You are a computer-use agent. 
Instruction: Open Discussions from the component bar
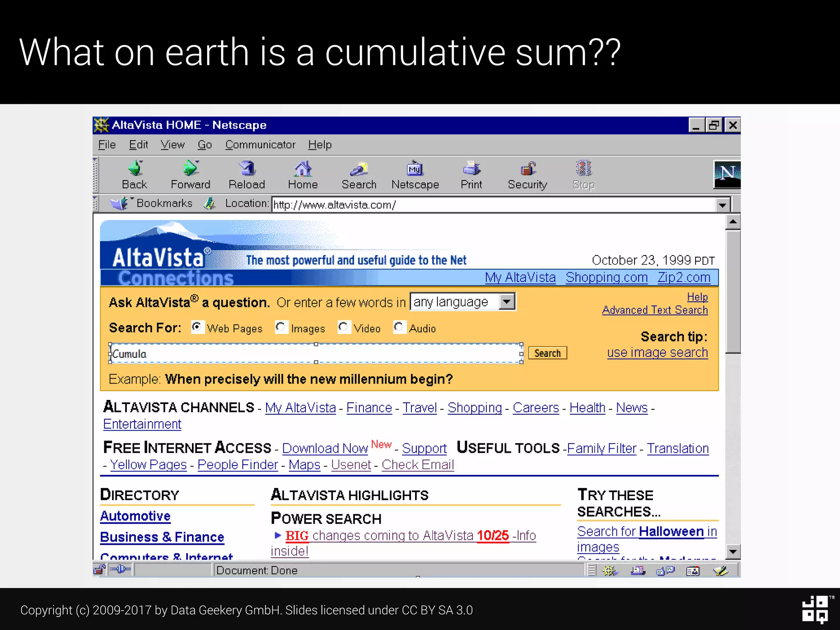coord(665,571)
